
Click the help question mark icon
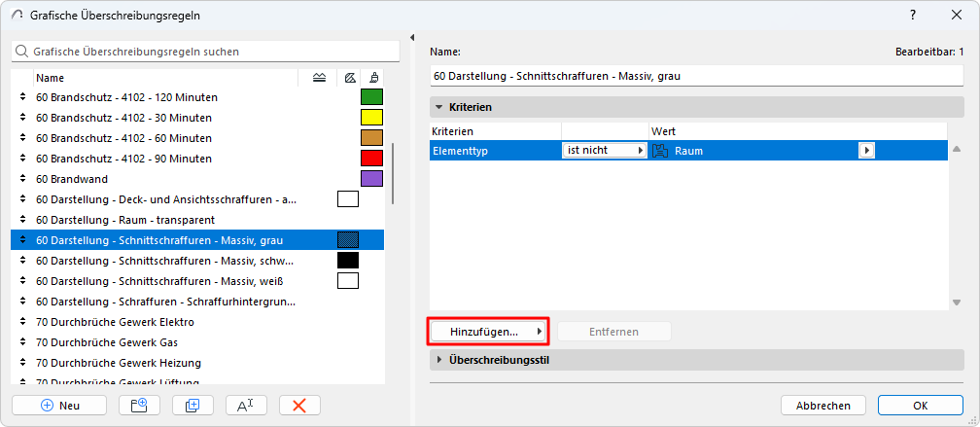tap(913, 15)
